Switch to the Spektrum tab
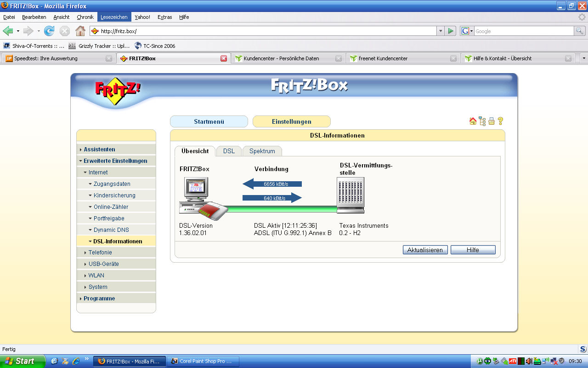 pyautogui.click(x=262, y=151)
